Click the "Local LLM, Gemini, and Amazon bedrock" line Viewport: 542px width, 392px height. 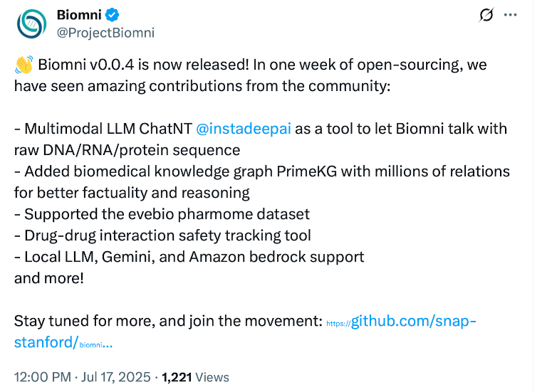[x=189, y=257]
